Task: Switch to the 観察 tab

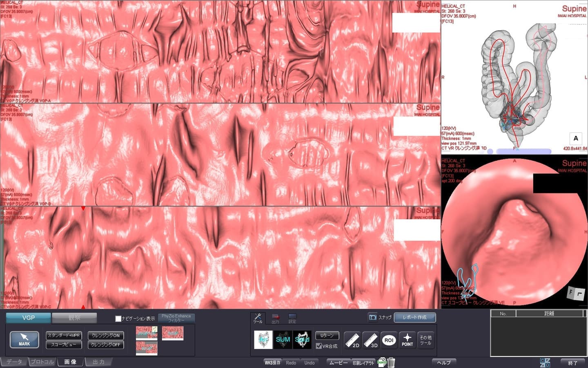Action: 74,318
